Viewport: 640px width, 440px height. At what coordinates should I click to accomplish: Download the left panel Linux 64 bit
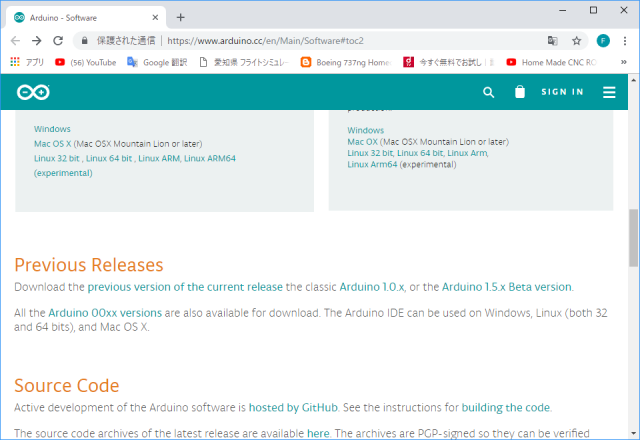coord(109,158)
